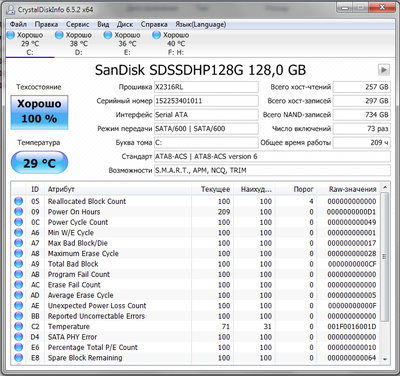Go to next disk using arrow button
The width and height of the screenshot is (400, 376).
point(384,70)
